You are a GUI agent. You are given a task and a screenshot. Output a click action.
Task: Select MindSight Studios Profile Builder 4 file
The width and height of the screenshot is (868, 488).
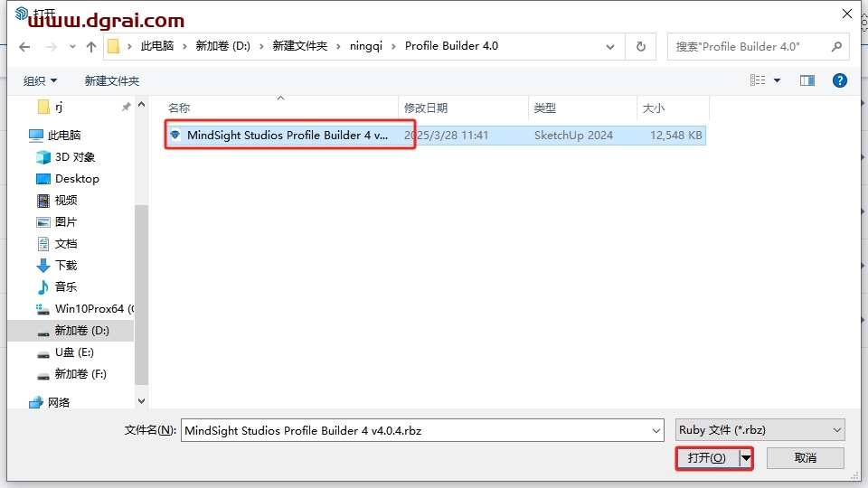288,135
